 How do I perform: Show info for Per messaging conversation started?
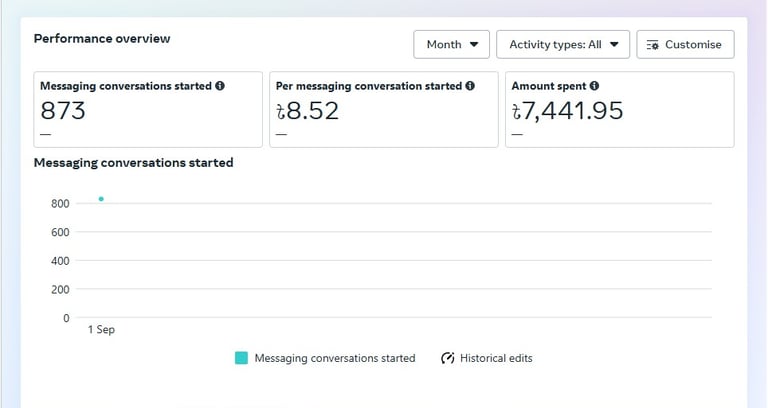click(470, 86)
